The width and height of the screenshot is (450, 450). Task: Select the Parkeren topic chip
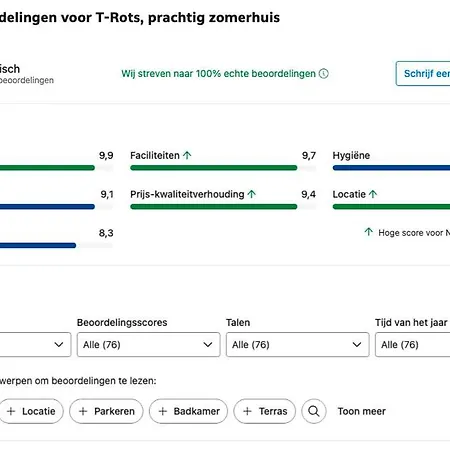click(106, 411)
